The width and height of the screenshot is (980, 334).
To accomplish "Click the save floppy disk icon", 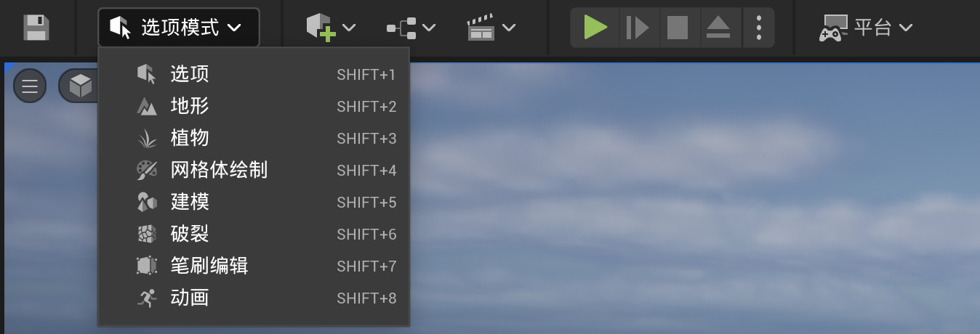I will click(x=36, y=28).
